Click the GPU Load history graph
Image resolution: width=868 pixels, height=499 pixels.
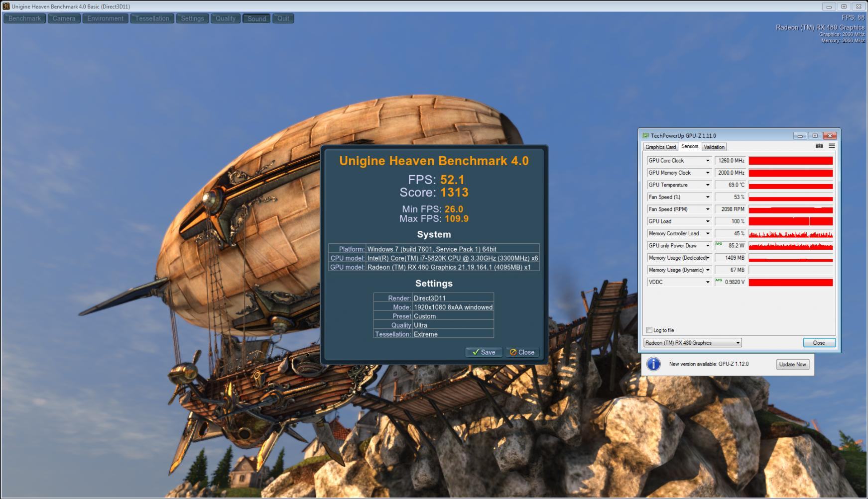click(x=791, y=221)
